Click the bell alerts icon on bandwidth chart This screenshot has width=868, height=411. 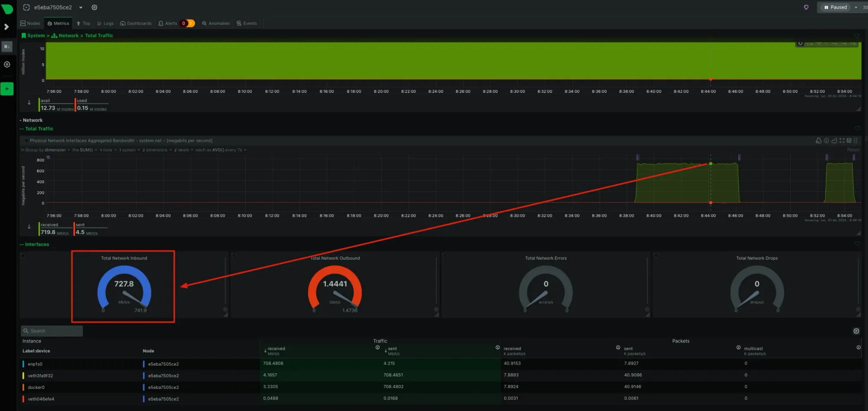tap(819, 140)
